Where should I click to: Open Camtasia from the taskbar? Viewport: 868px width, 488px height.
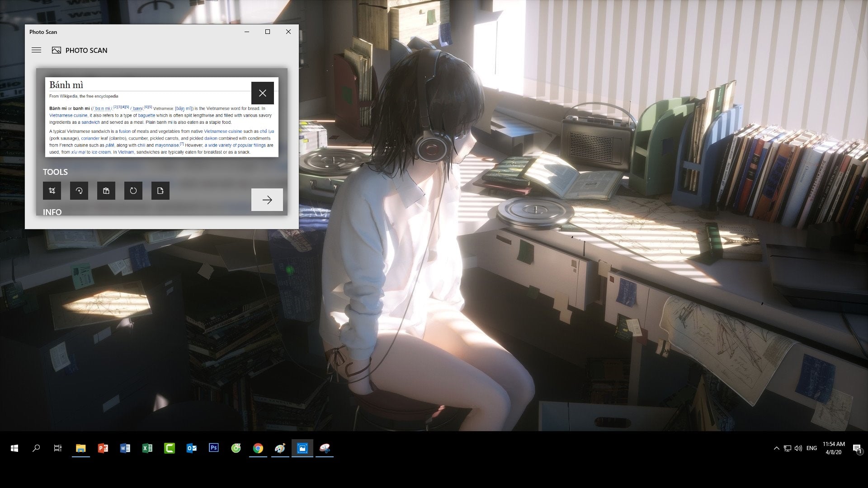(x=170, y=448)
